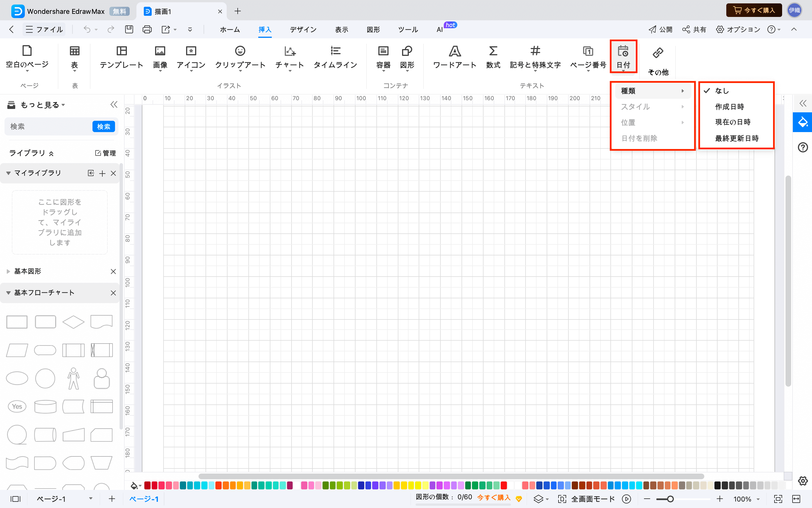Insert ワードアート word art

(x=455, y=57)
